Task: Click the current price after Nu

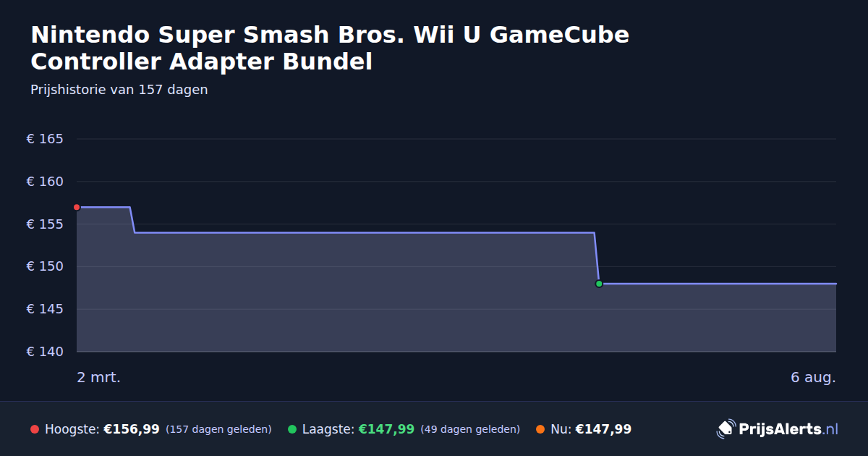Action: tap(603, 429)
